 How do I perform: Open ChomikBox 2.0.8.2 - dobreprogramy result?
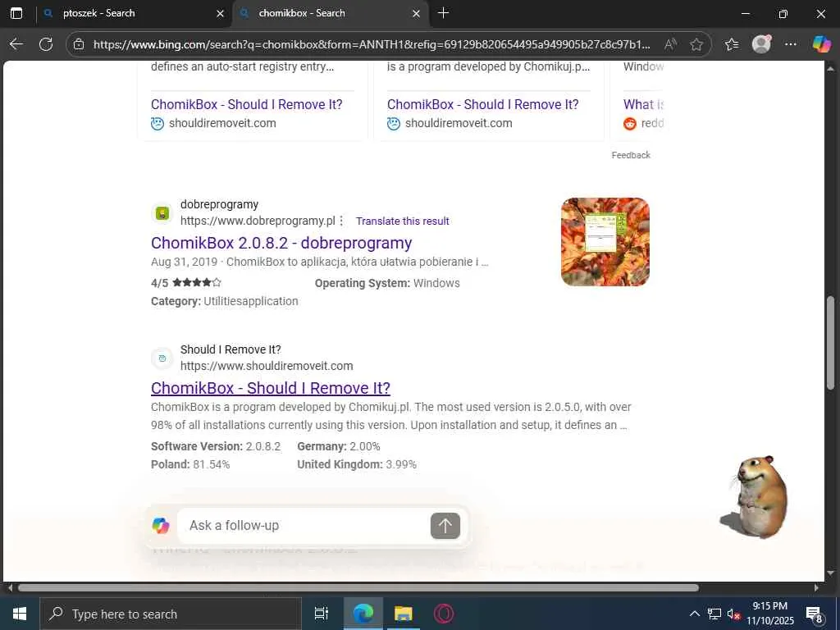(281, 243)
